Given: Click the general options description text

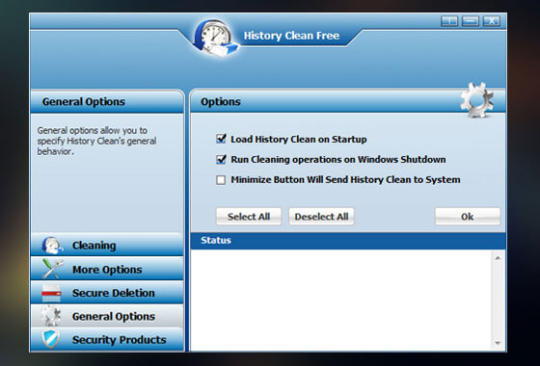Looking at the screenshot, I should pyautogui.click(x=97, y=141).
